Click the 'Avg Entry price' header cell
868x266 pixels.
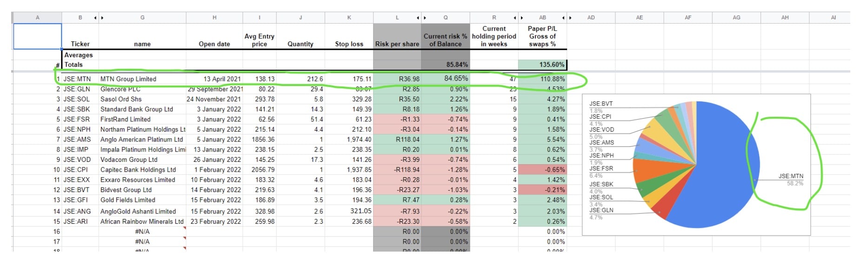(x=260, y=37)
